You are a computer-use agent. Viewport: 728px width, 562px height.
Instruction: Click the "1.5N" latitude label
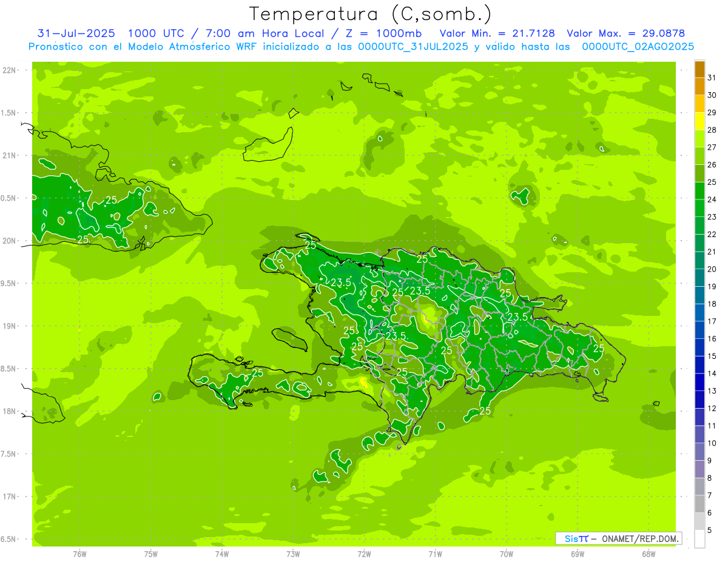tap(9, 113)
